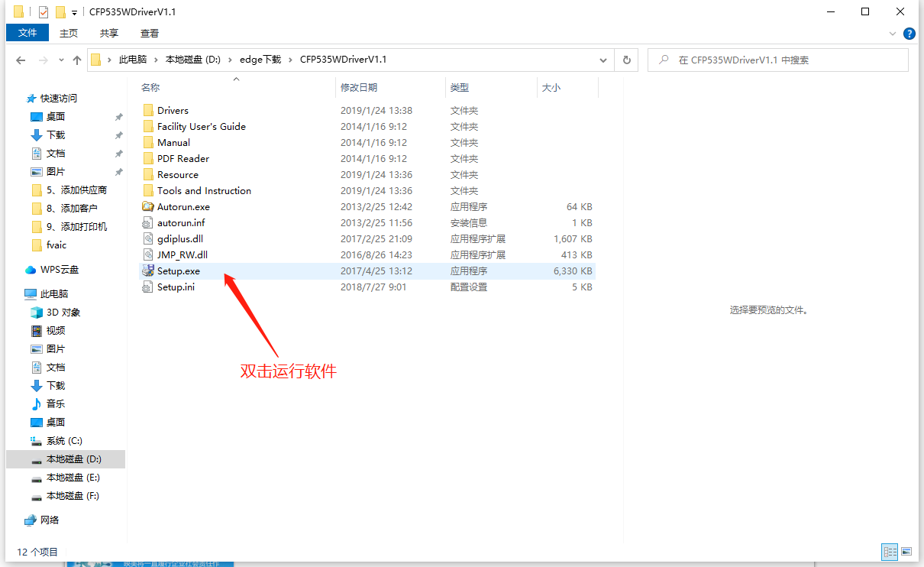The width and height of the screenshot is (924, 567).
Task: Click the refresh button beside address bar
Action: pos(627,60)
